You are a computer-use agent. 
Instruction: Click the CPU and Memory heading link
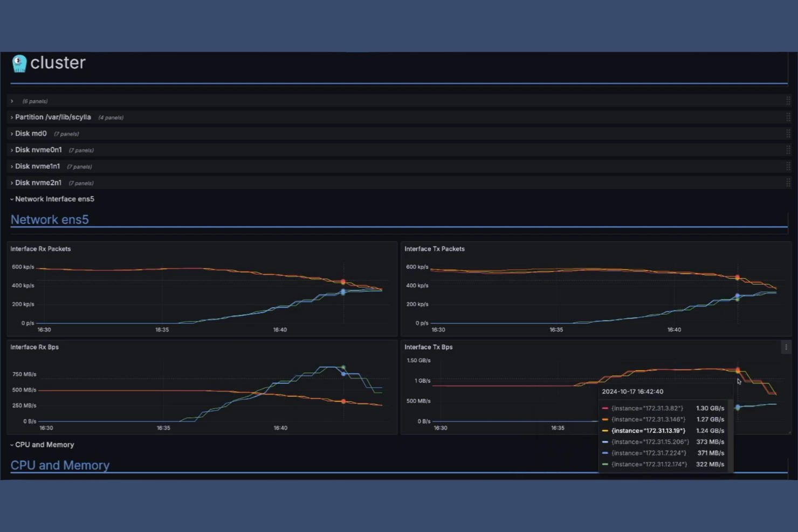tap(60, 465)
